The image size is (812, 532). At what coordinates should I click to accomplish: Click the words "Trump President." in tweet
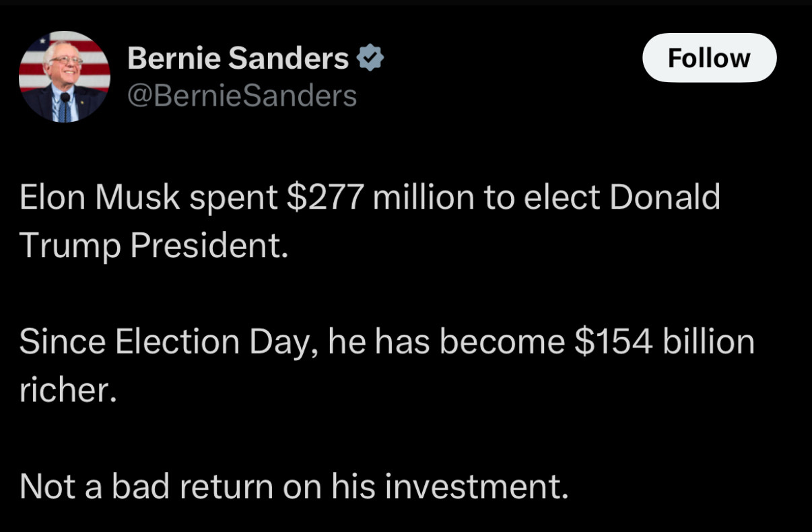[x=154, y=245]
